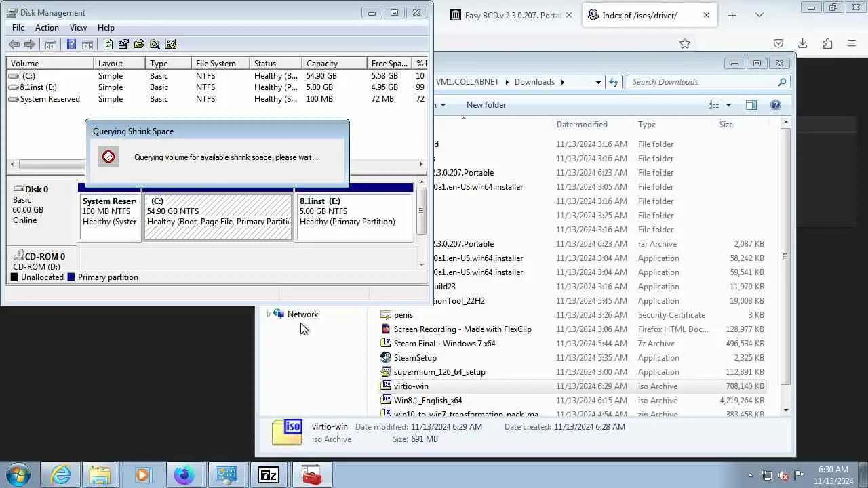Switch to Firefox from the taskbar
Viewport: 868px width, 488px height.
coord(184,475)
